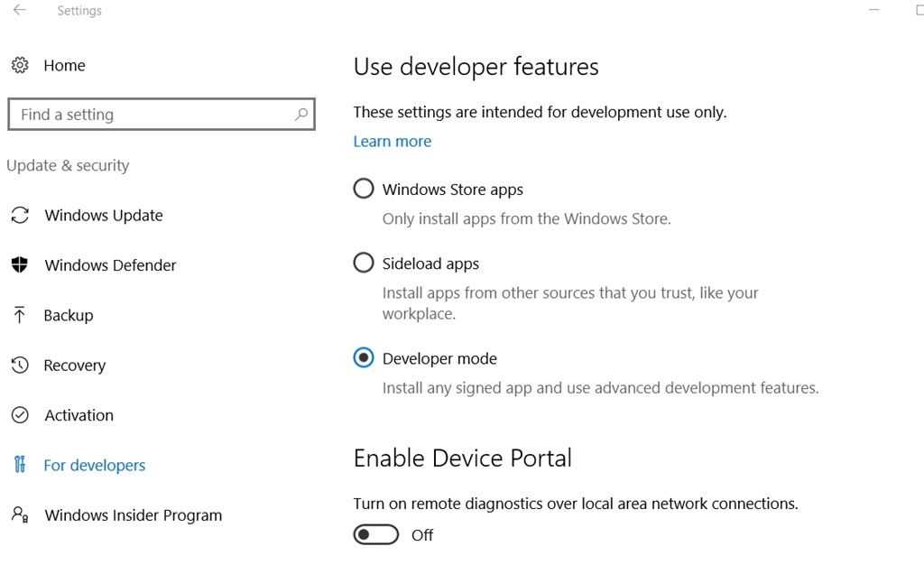Open the Windows Insider Program page
The height and width of the screenshot is (574, 924).
point(134,515)
